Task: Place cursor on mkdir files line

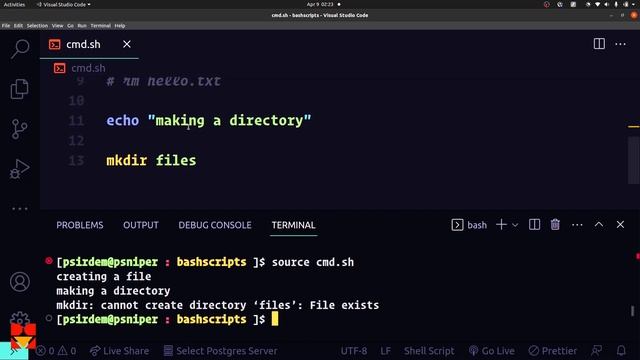Action: 151,160
